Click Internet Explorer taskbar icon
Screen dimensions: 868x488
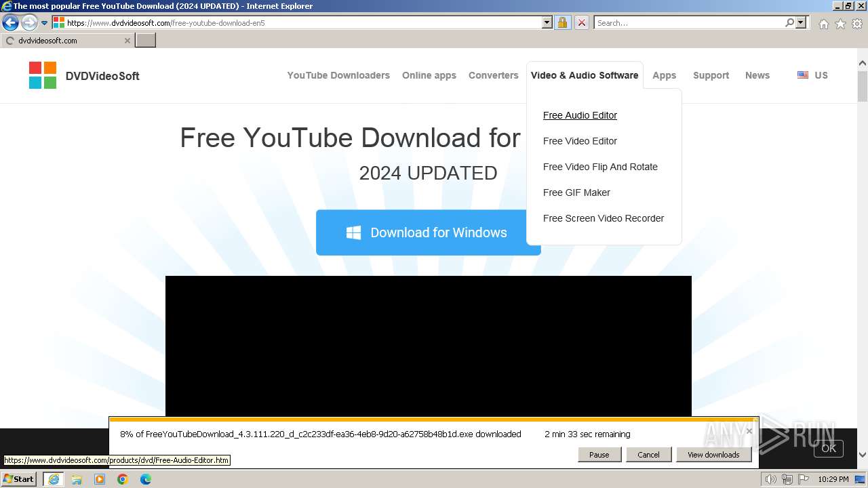[54, 479]
